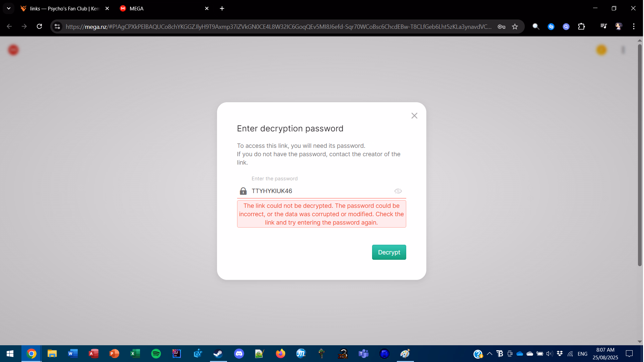This screenshot has height=362, width=644.
Task: Open a new browser tab
Action: [222, 8]
